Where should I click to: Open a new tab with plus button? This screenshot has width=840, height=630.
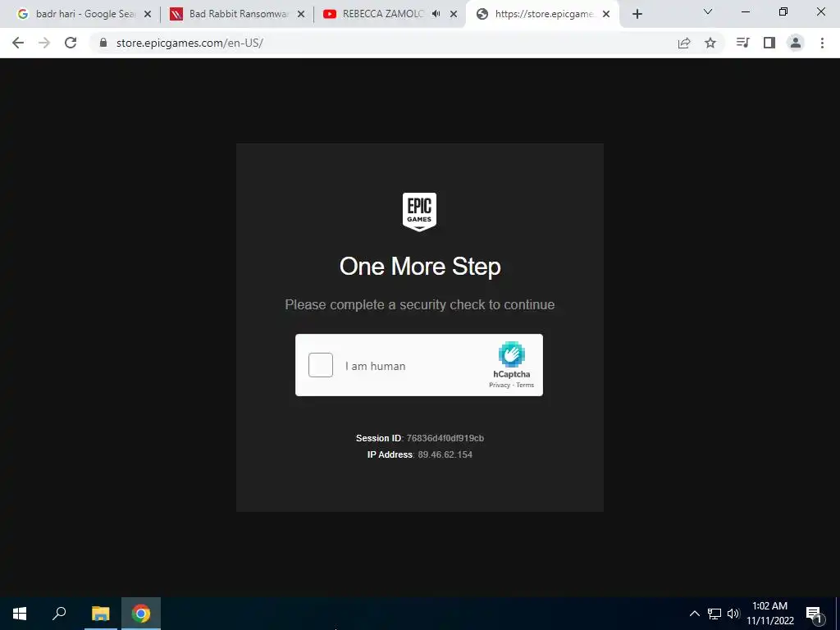(637, 15)
